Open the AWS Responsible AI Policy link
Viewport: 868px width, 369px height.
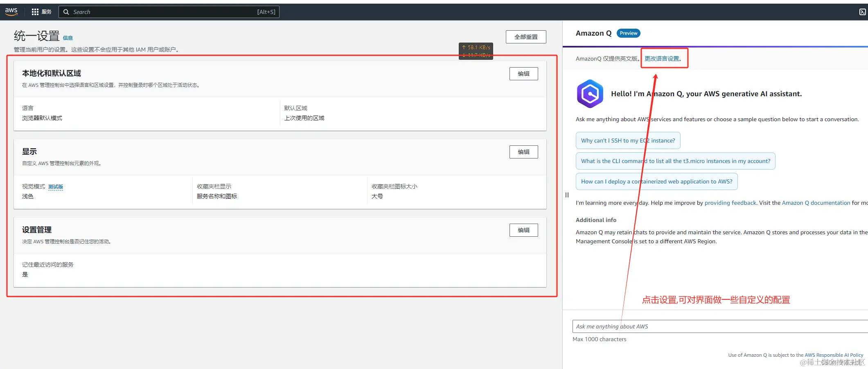tap(834, 355)
